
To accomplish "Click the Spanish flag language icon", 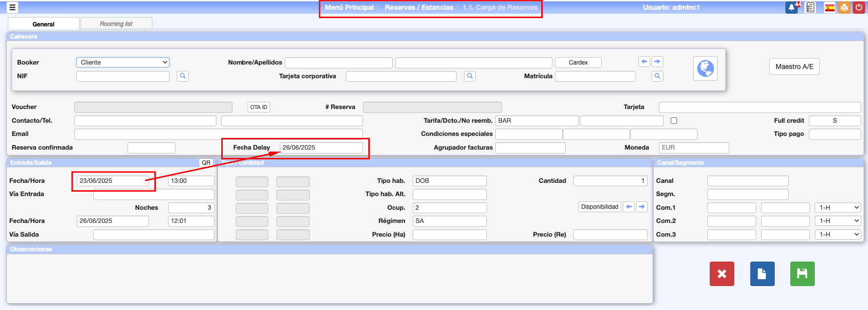I will [829, 8].
